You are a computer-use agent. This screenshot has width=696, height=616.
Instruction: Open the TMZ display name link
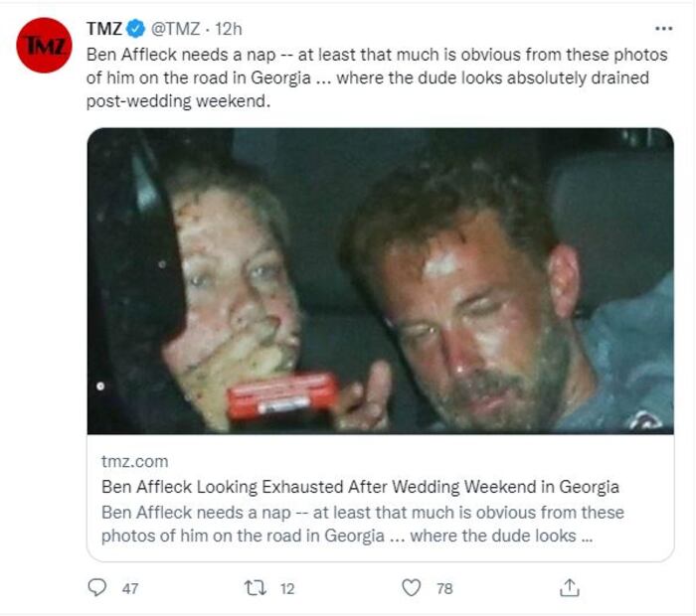pyautogui.click(x=104, y=29)
